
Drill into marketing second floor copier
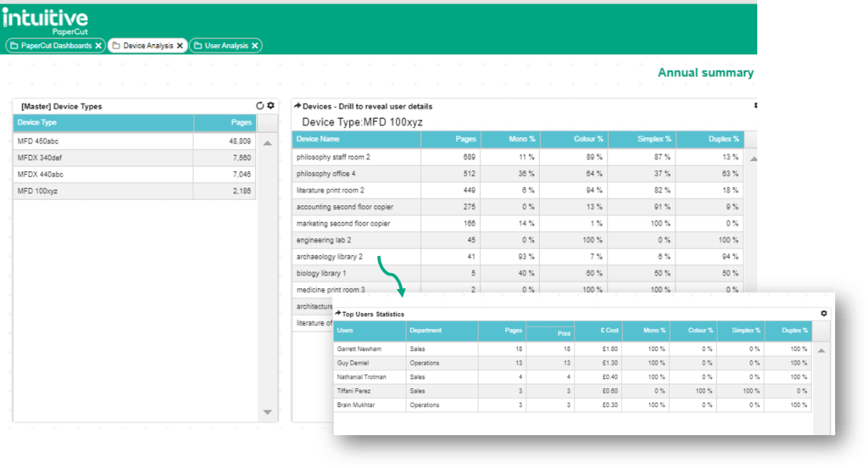tap(518, 224)
